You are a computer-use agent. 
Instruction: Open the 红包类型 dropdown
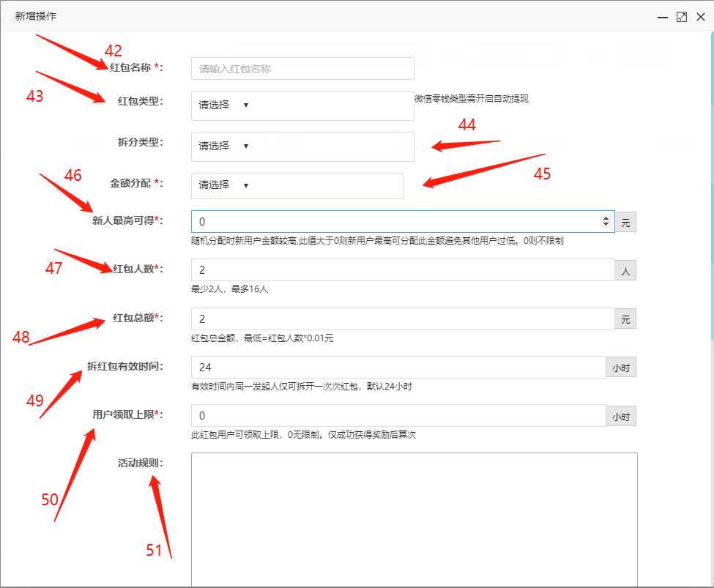pos(302,105)
